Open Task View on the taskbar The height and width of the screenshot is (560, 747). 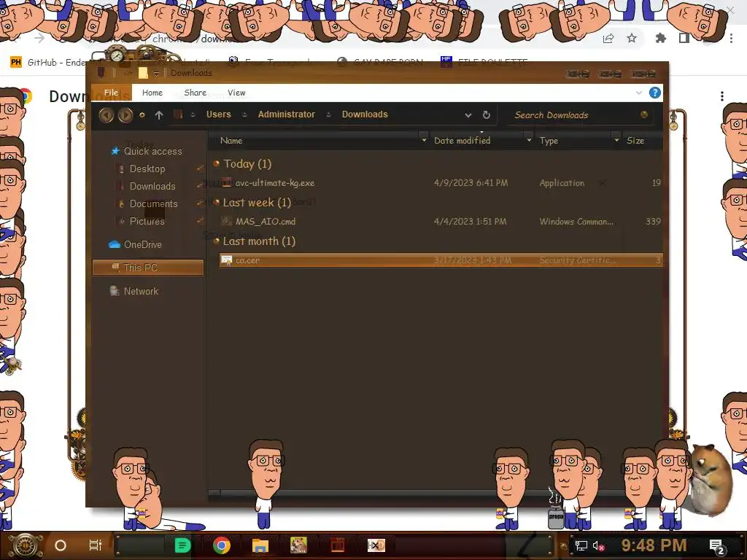click(x=96, y=545)
